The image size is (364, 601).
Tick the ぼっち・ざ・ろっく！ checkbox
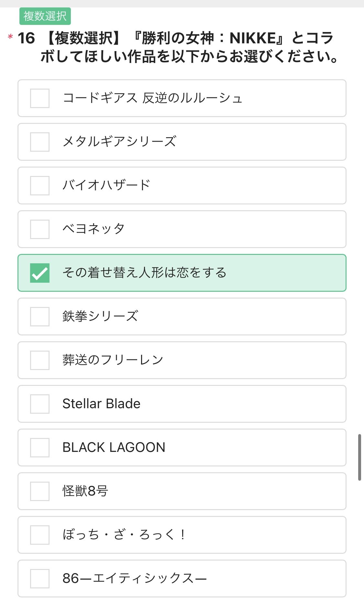(x=40, y=535)
